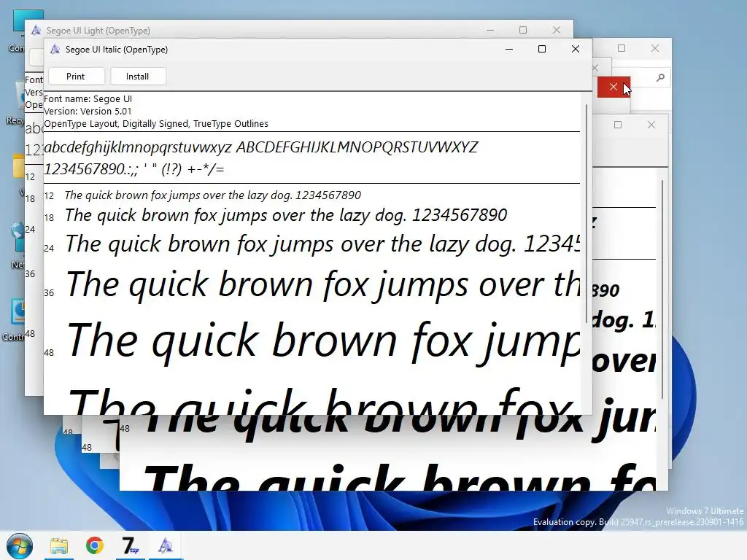Click the search magnifier icon in the background window
Screen dimensions: 747x560
(659, 77)
